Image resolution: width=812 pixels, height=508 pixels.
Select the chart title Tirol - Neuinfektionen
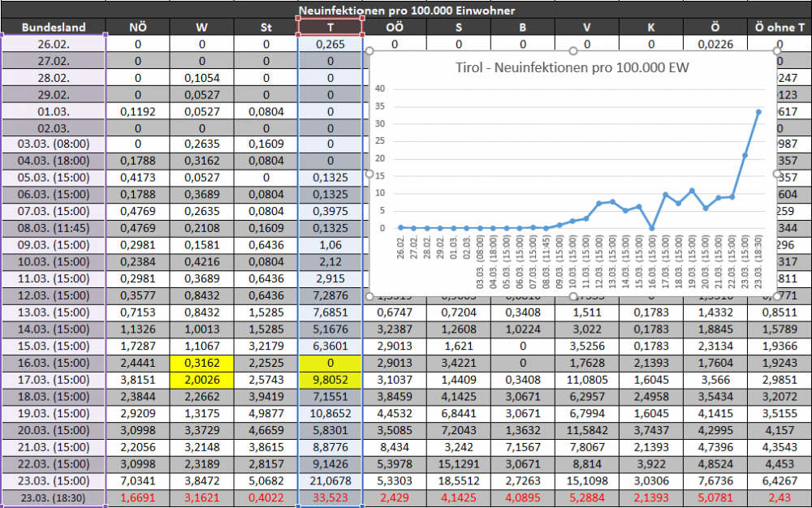(x=572, y=67)
